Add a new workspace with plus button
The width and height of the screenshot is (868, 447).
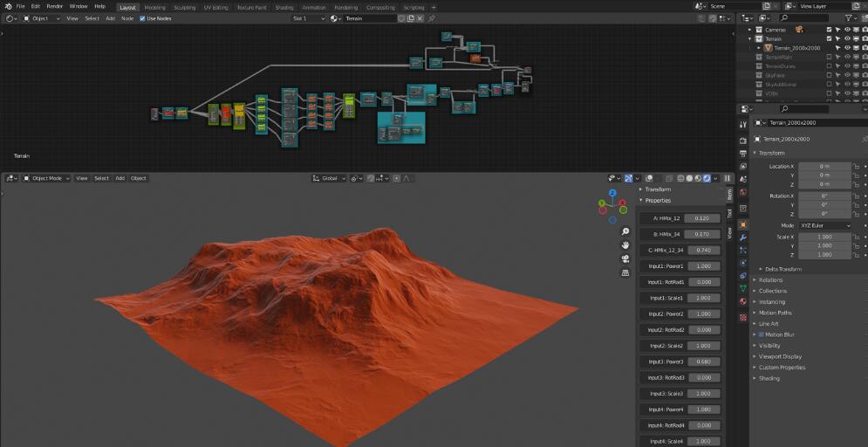point(434,7)
